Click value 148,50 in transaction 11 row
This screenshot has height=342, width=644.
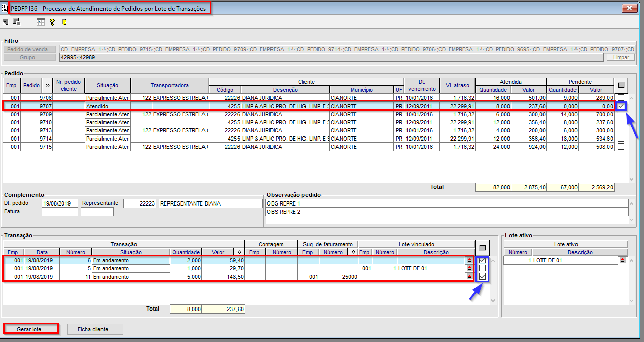[x=223, y=277]
